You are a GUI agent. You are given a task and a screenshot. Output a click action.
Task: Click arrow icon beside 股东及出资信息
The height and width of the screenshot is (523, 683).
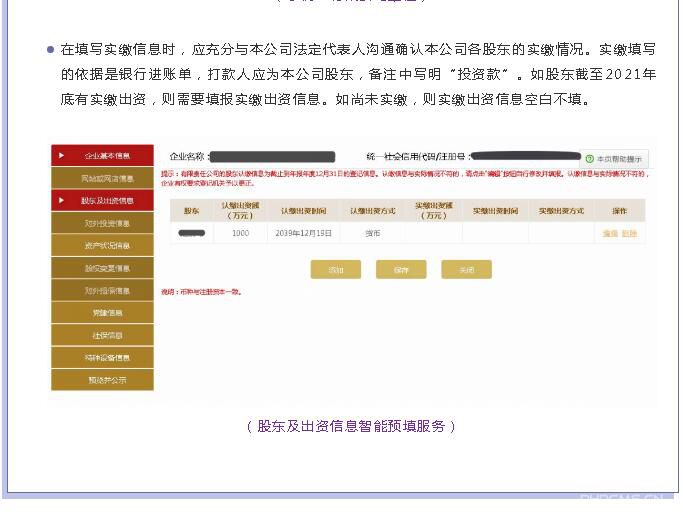pyautogui.click(x=62, y=201)
